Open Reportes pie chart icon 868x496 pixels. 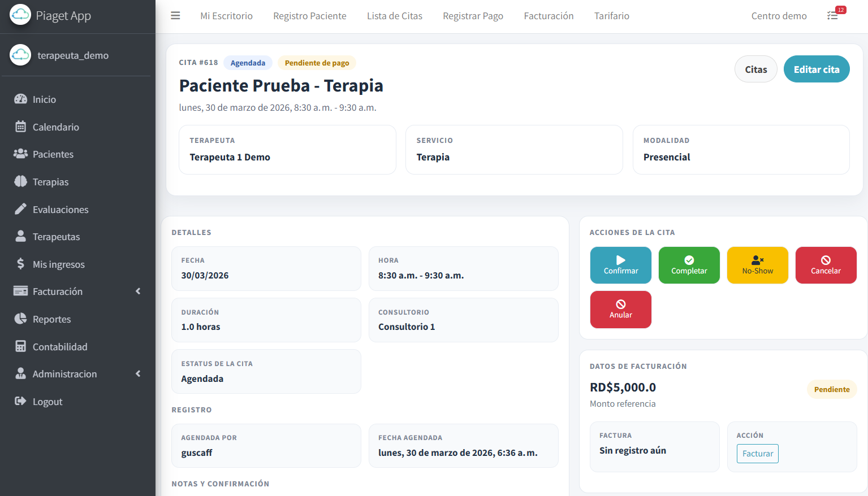click(x=20, y=319)
